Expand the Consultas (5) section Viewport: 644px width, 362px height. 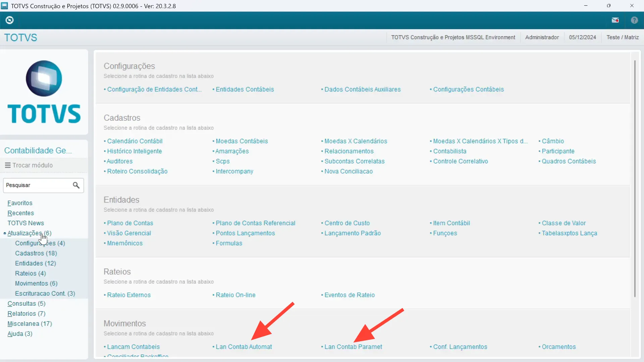tap(26, 303)
